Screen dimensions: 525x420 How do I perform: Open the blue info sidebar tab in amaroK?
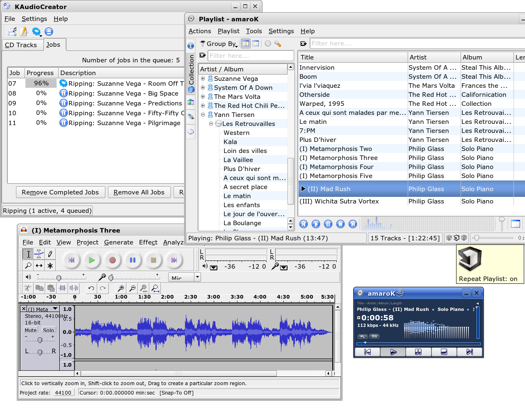tap(191, 46)
